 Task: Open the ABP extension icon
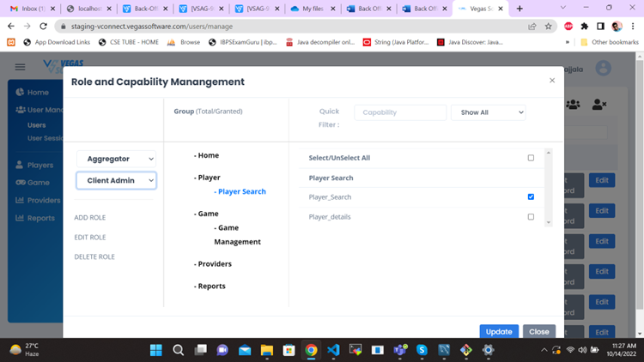coord(568,27)
